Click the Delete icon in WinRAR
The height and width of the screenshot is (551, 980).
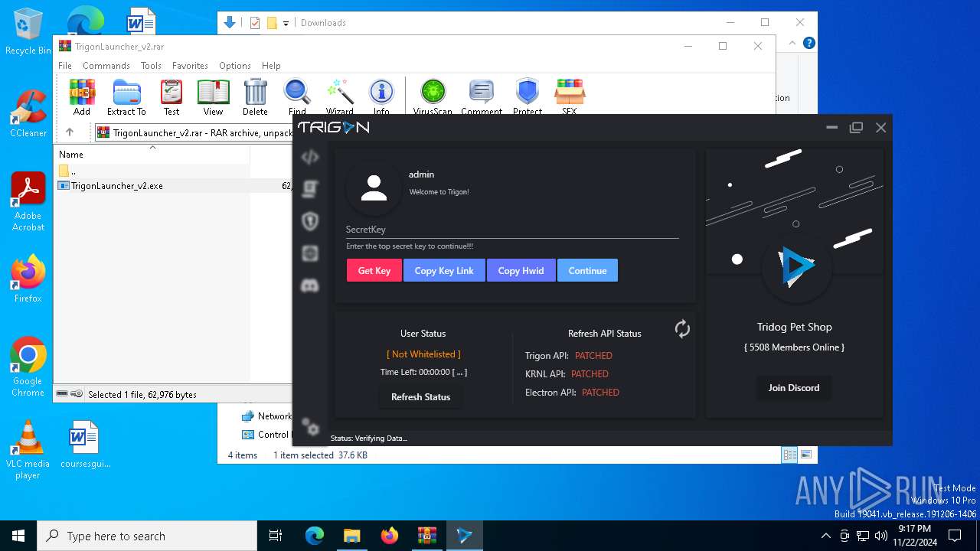click(255, 97)
